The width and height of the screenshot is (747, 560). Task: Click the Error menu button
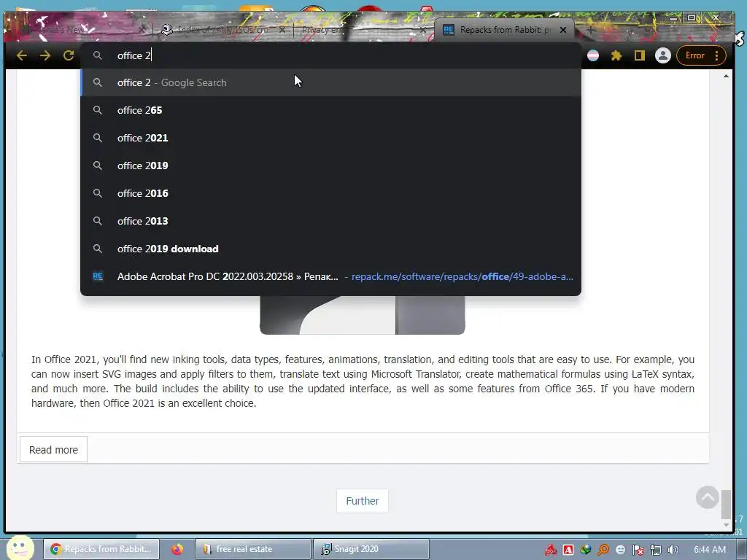[701, 55]
